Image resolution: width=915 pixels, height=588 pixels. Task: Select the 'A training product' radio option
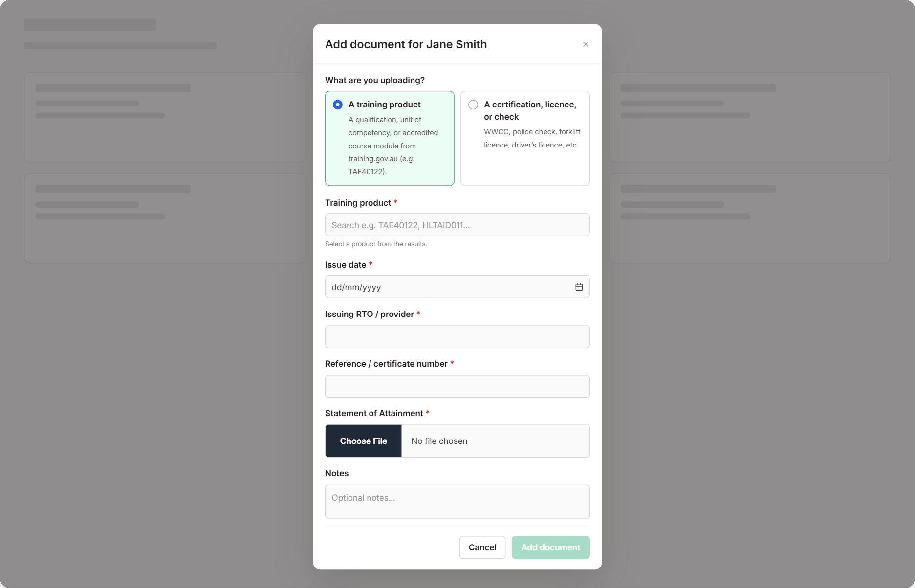click(x=338, y=105)
